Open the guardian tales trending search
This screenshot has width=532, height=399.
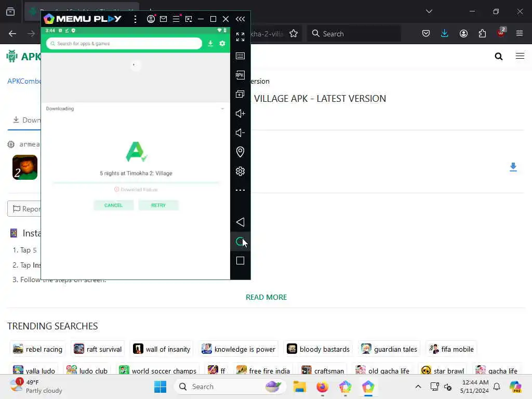389,349
